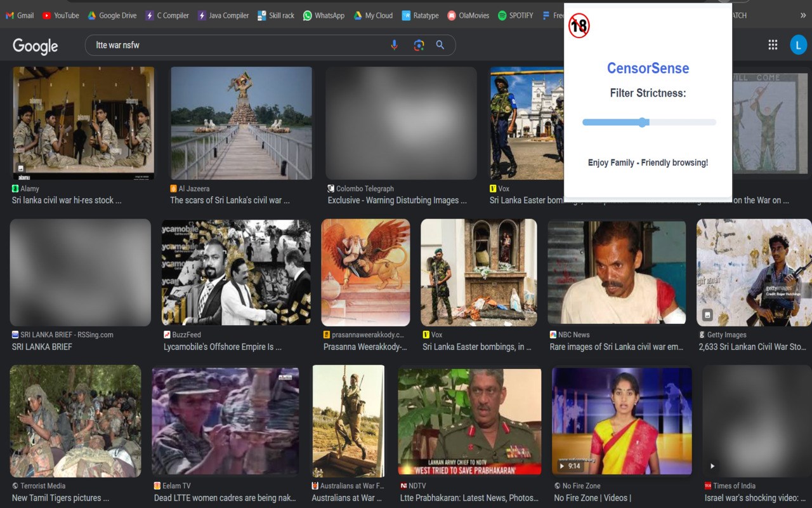Open 'Ltte Prabhakaran: Latest News, Photos' caption
Viewport: 812px width, 508px height.
(469, 498)
